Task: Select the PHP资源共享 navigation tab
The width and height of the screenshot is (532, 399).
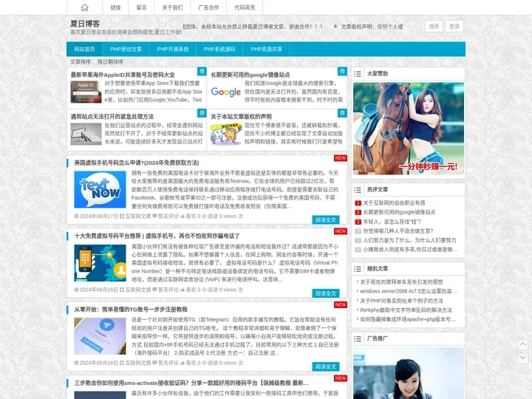Action: 266,50
